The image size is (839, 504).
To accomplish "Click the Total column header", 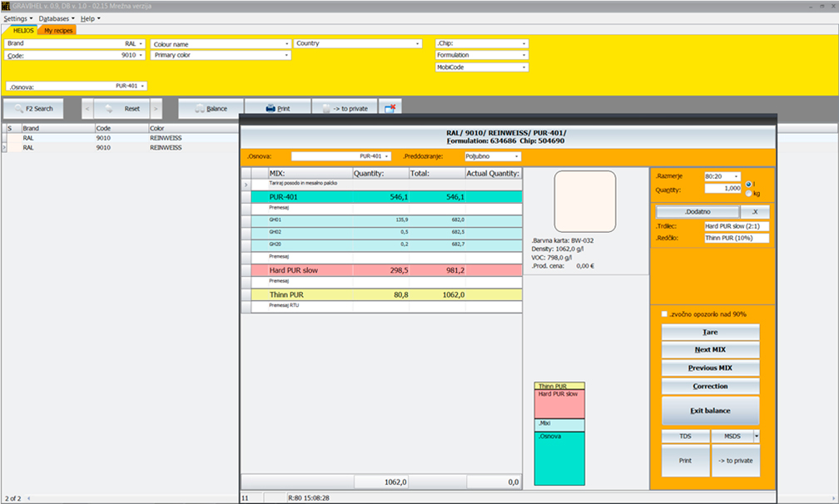I will (x=437, y=174).
